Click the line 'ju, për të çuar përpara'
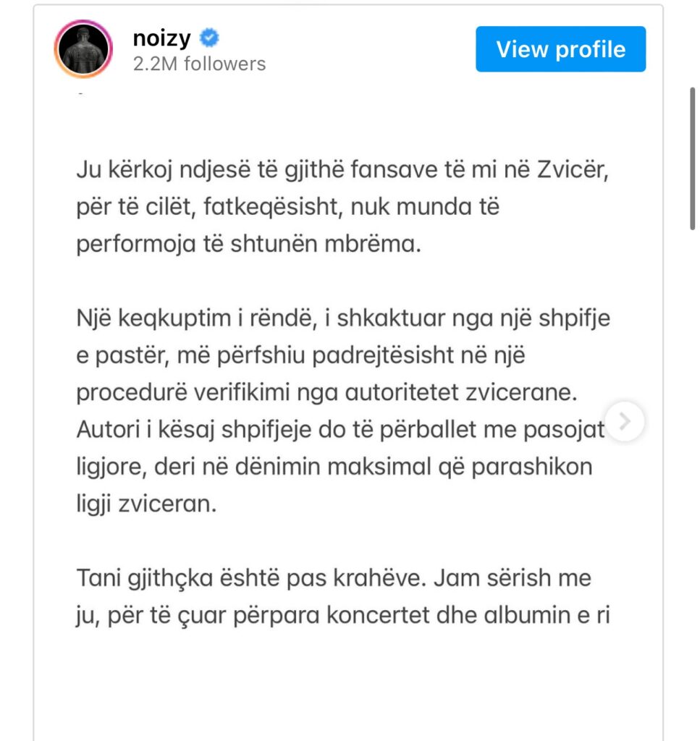This screenshot has width=700, height=741. click(x=343, y=615)
